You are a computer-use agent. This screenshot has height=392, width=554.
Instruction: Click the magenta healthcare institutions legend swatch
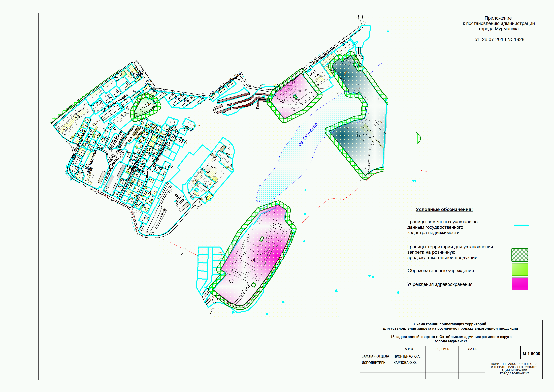click(520, 284)
